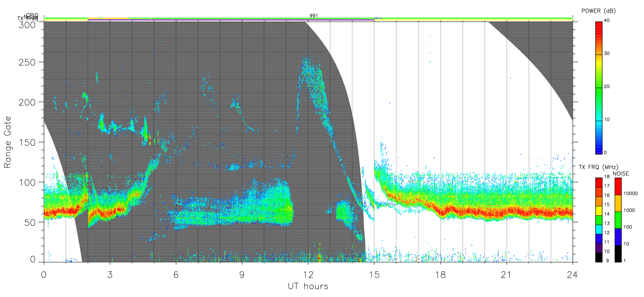Image resolution: width=644 pixels, height=297 pixels.
Task: Click the 'UT hours' x-axis title
Action: (308, 287)
